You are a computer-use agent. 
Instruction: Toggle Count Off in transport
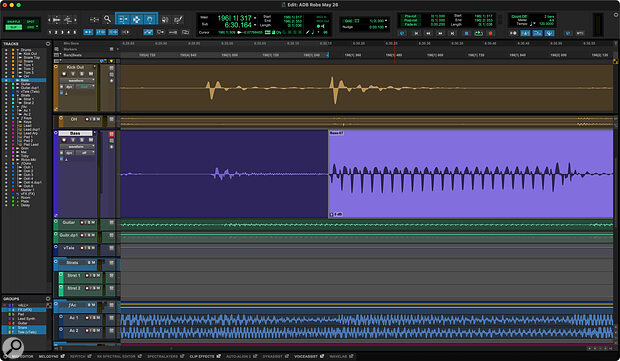519,17
